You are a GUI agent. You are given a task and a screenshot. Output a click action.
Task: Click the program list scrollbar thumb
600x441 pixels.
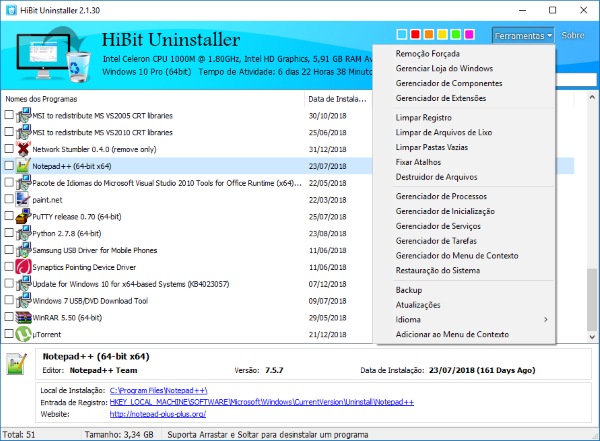coord(592,299)
